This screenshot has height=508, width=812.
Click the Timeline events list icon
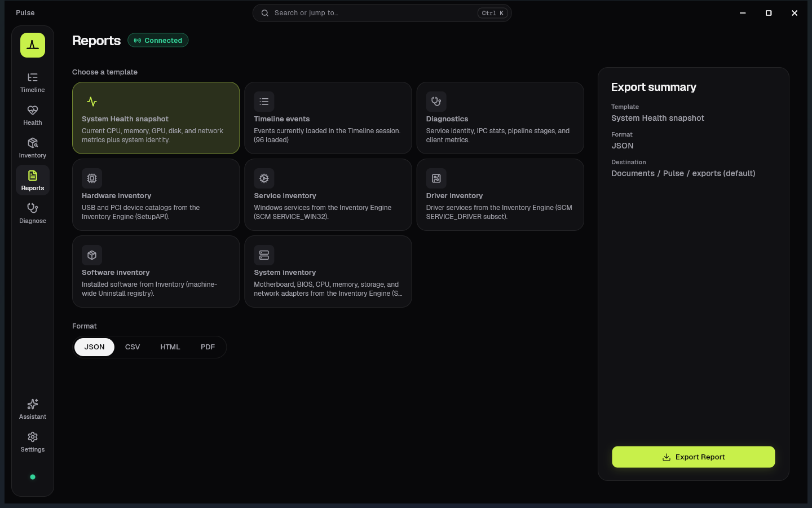pyautogui.click(x=264, y=102)
